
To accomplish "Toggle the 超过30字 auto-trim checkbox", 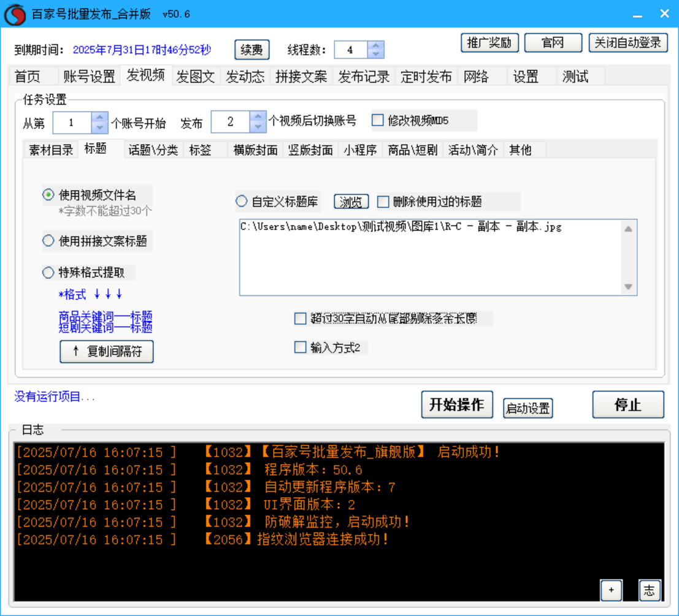I will 300,319.
